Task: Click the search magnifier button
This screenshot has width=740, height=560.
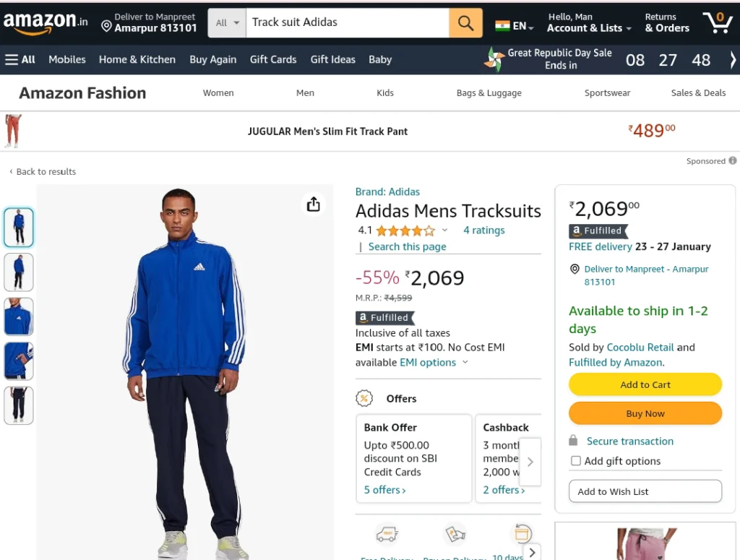Action: click(x=465, y=22)
